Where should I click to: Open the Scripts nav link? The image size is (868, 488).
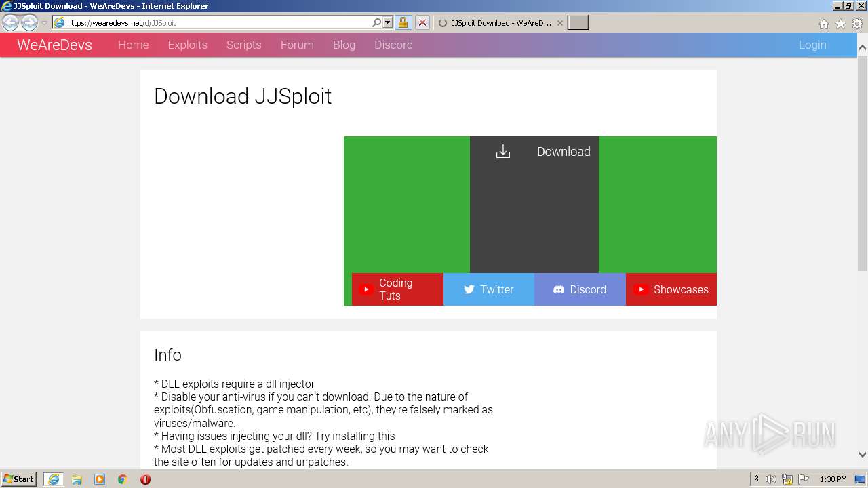coord(243,45)
